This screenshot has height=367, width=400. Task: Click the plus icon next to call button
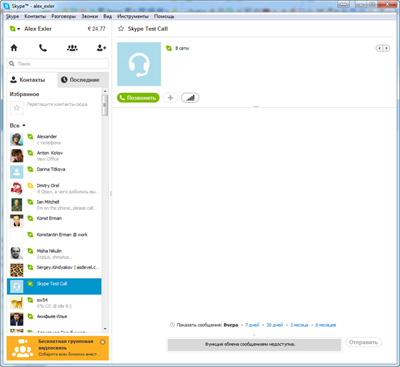pos(170,98)
